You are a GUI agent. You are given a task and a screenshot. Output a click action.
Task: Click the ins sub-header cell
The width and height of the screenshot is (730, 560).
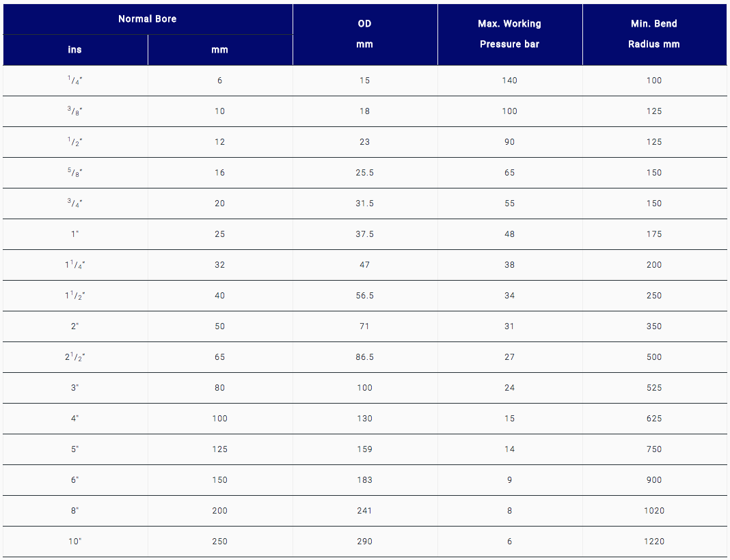[x=75, y=50]
